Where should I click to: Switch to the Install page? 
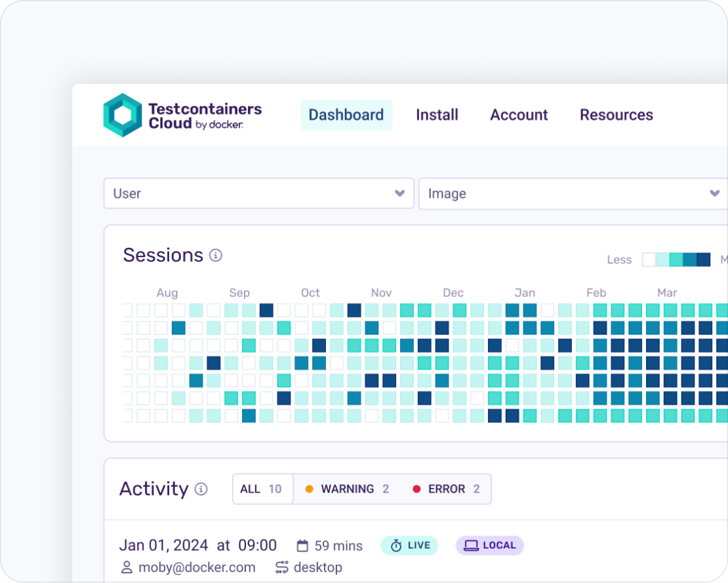[437, 115]
